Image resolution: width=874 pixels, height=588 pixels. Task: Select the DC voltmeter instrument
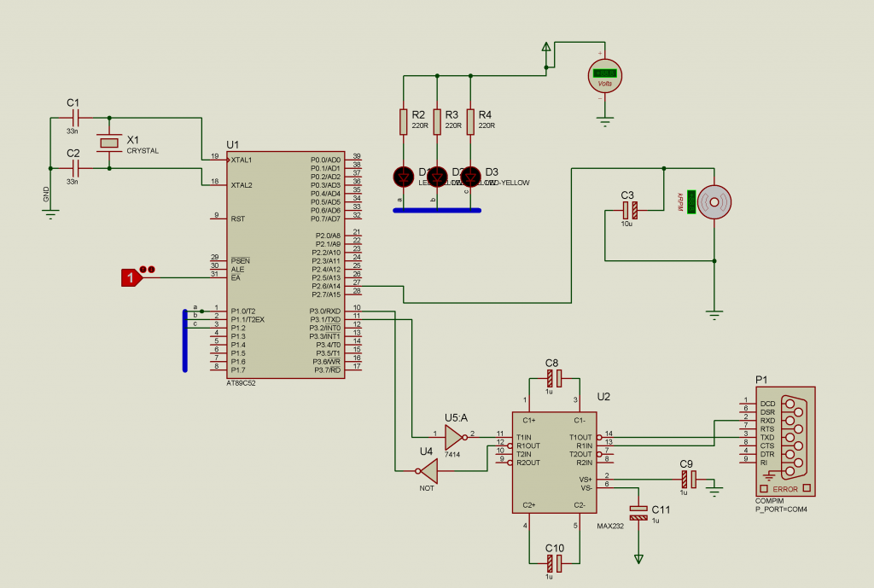[x=605, y=76]
